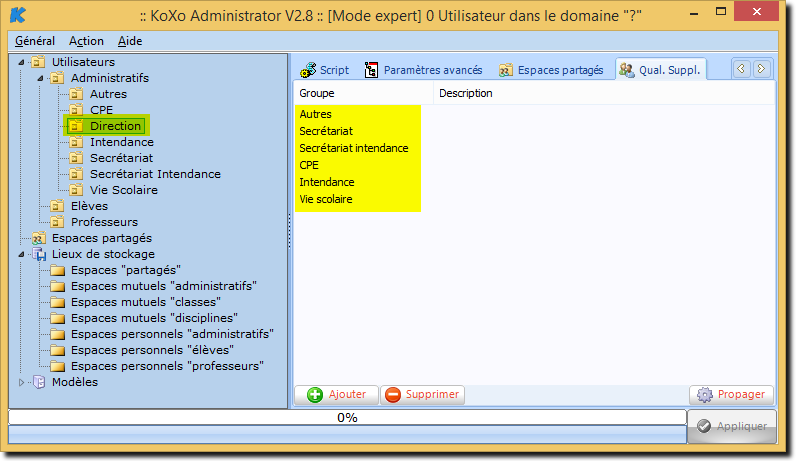Click the Elèves folder icon

coord(57,206)
